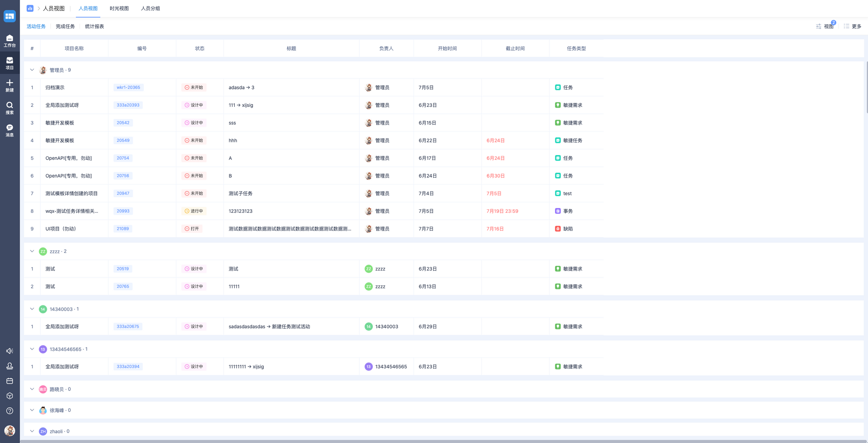Expand the 路晓贝 group chevron

[32, 389]
